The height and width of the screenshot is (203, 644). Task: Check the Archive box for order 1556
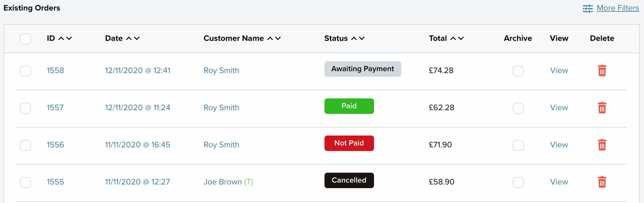point(518,145)
